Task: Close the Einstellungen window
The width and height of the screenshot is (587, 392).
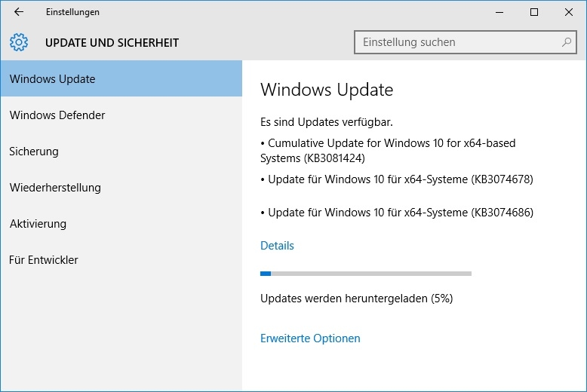Action: (x=569, y=12)
